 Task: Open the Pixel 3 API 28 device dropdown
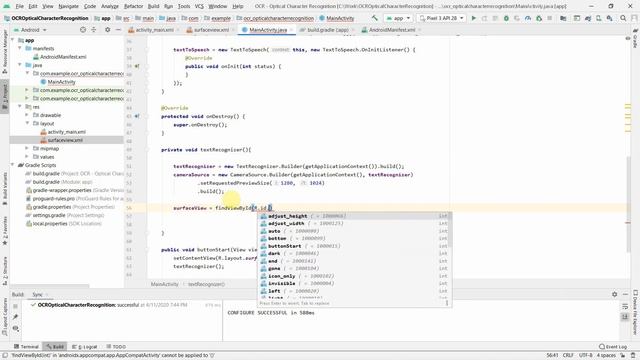(x=442, y=18)
